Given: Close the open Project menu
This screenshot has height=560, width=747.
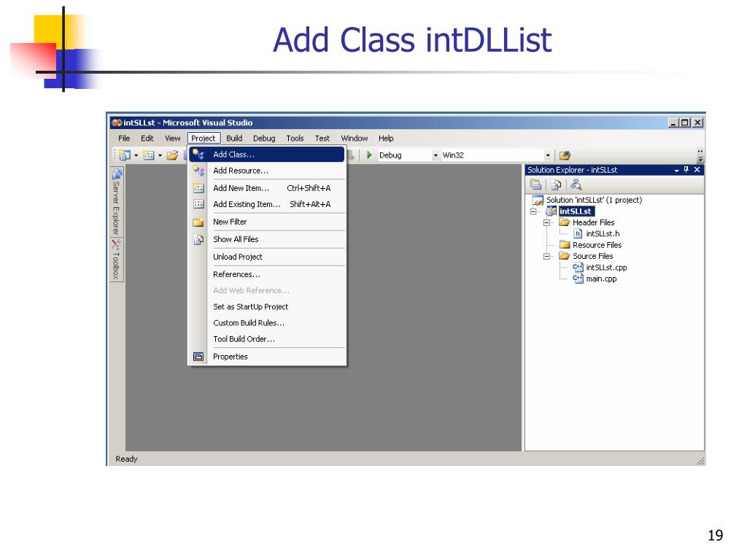Looking at the screenshot, I should pyautogui.click(x=204, y=138).
